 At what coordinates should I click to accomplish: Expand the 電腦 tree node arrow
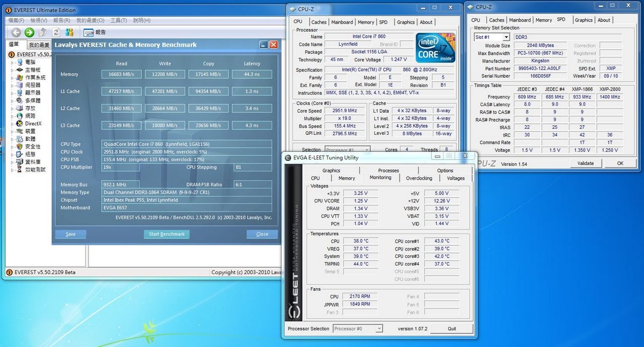pos(13,62)
